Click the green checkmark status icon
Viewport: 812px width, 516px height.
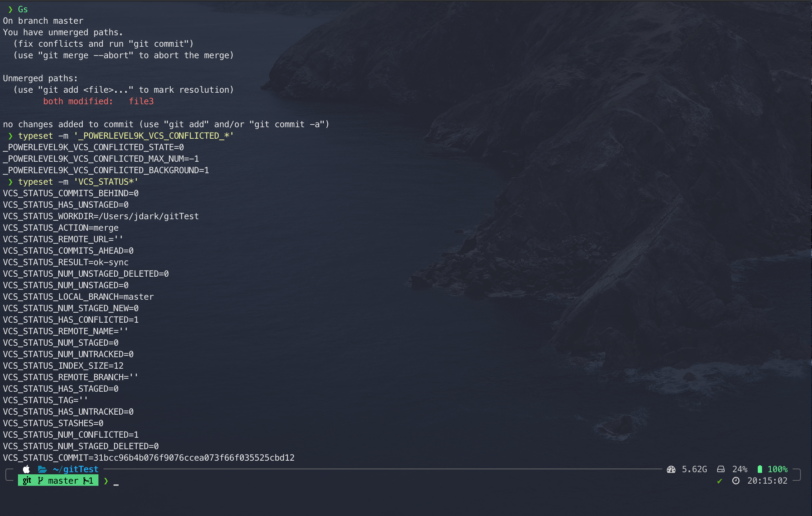(719, 481)
